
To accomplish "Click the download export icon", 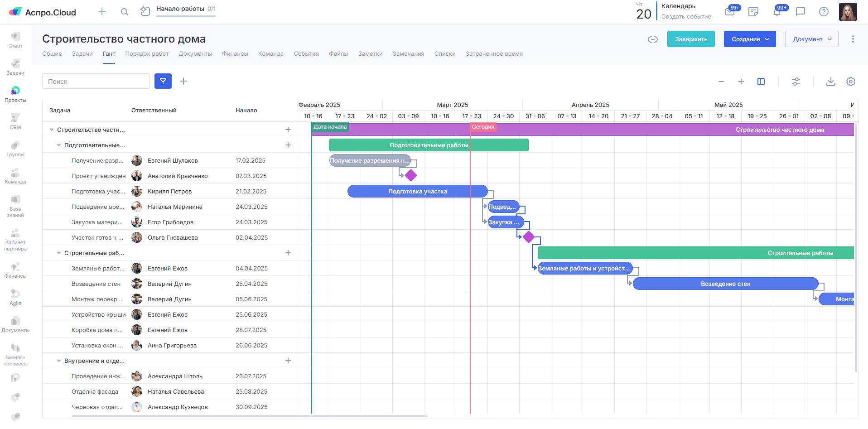I will pos(830,82).
